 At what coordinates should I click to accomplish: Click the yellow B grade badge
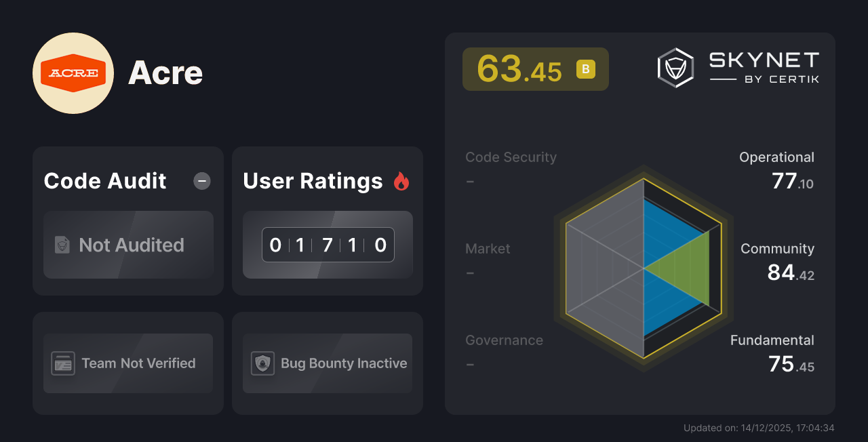point(585,69)
